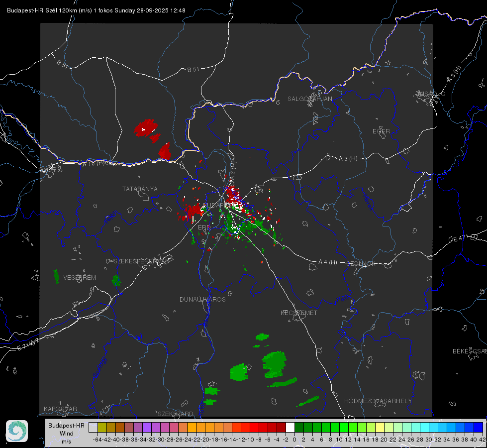
Task: Click the 'Budapest-HR Wind m/s' legend label
Action: (x=67, y=434)
